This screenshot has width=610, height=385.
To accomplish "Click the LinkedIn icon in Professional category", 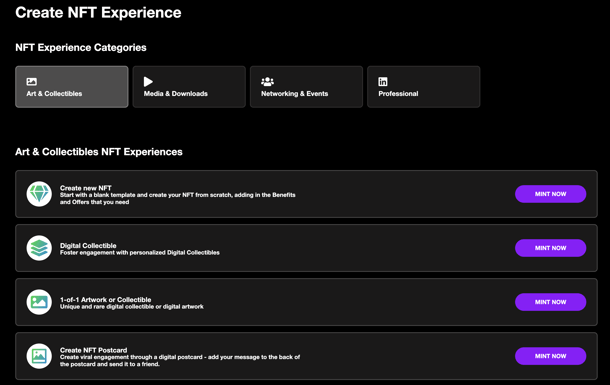I will click(383, 82).
